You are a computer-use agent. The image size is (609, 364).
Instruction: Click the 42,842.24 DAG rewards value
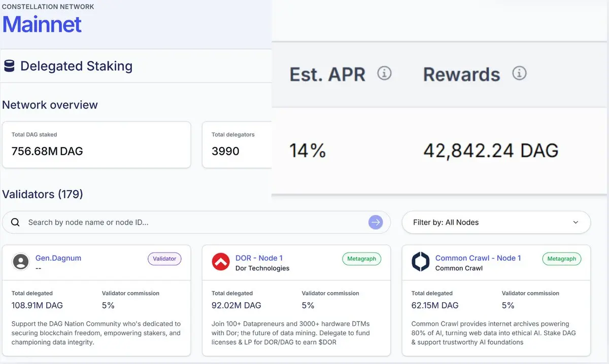coord(491,151)
